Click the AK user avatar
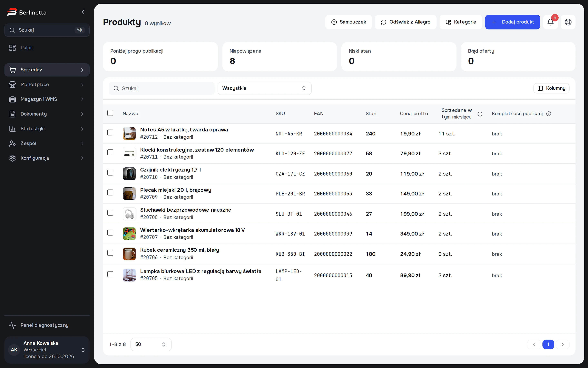The image size is (588, 368). pos(14,350)
